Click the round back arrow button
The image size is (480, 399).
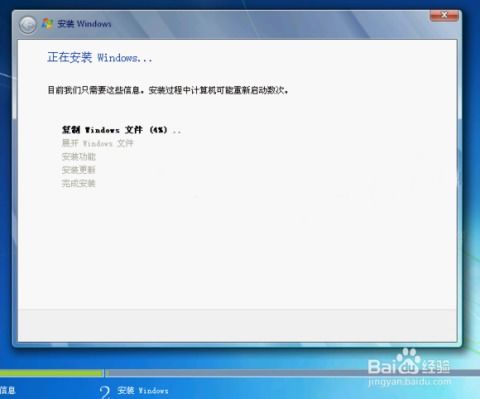(28, 25)
